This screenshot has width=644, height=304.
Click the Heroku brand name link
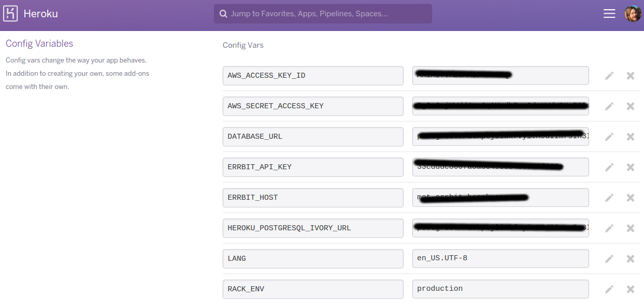pyautogui.click(x=41, y=14)
